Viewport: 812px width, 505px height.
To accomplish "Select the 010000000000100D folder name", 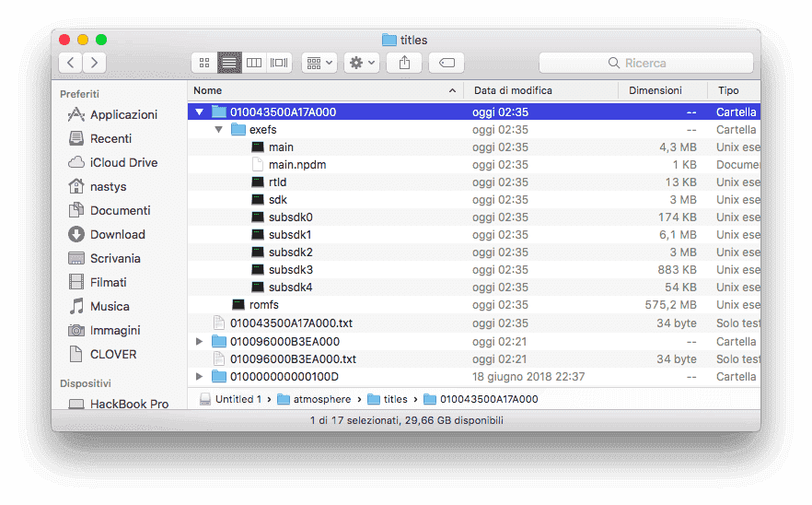I will 284,376.
